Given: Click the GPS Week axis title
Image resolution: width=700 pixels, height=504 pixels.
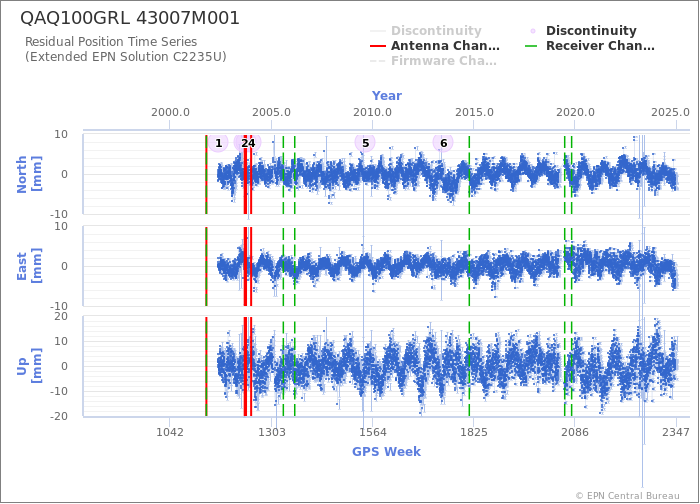Looking at the screenshot, I should [x=386, y=452].
